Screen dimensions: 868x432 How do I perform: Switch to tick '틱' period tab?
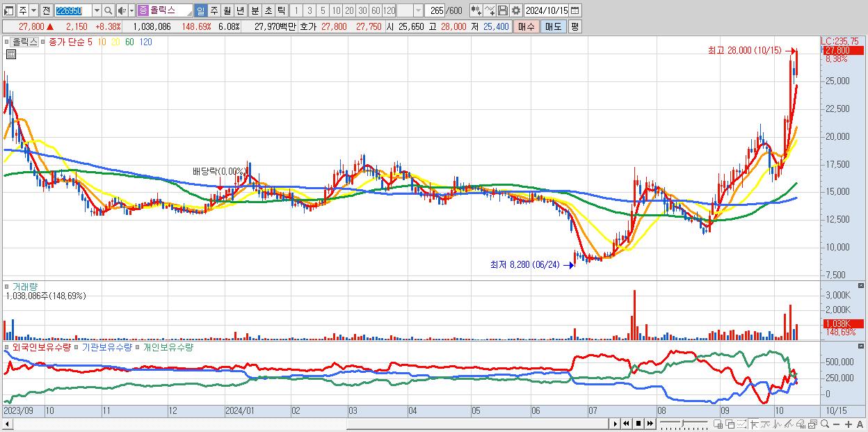[281, 10]
